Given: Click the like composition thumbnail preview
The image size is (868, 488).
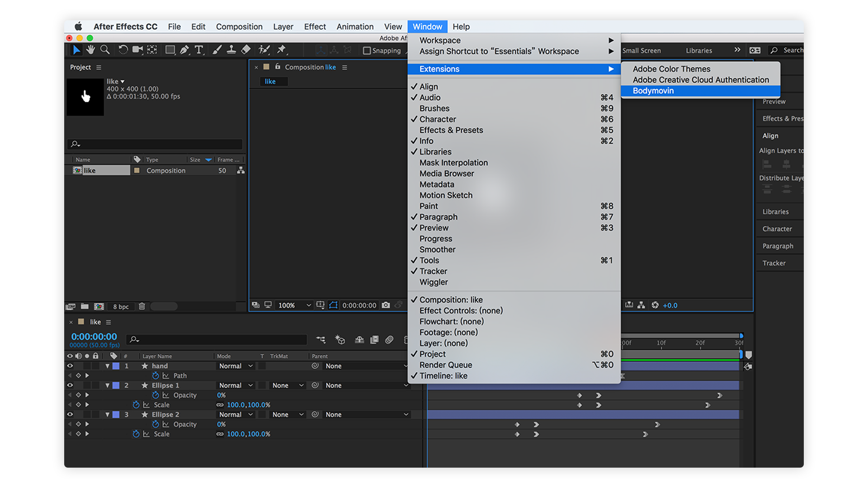Looking at the screenshot, I should 85,97.
